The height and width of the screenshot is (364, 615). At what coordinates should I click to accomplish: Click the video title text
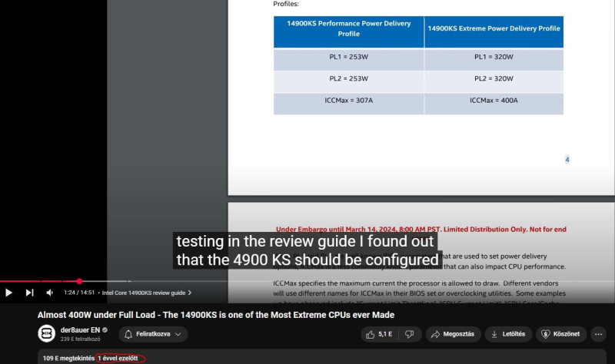216,315
